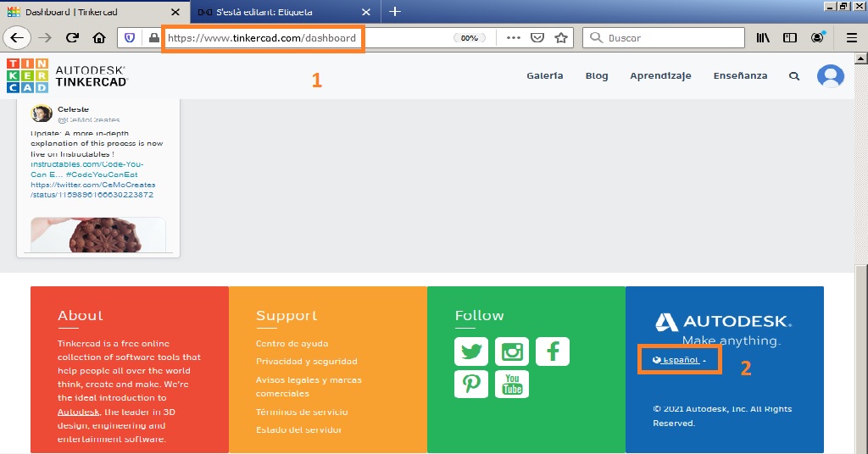Reset the 80% zoom level indicator

point(470,37)
